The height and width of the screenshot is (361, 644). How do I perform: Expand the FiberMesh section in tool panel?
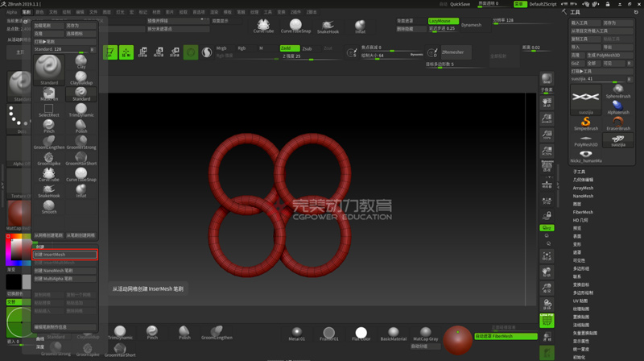pos(583,212)
